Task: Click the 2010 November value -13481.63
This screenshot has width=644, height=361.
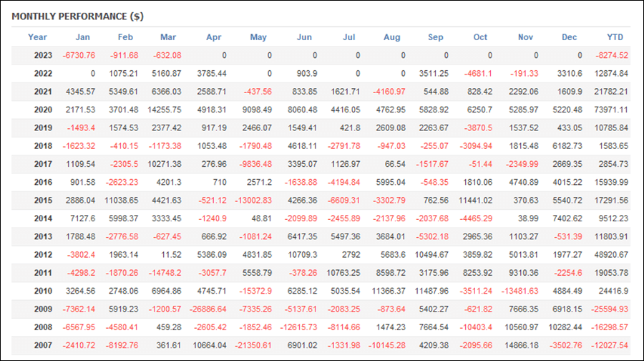Action: (x=519, y=291)
